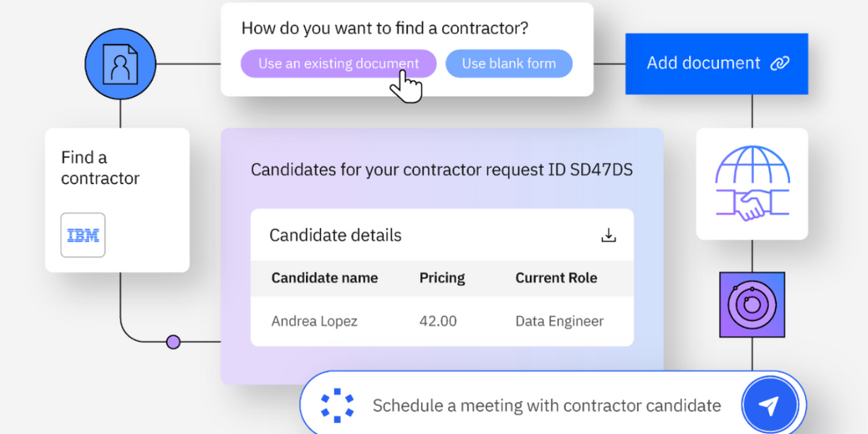This screenshot has height=434, width=868.
Task: Click the 'Find a contractor' card
Action: click(117, 200)
